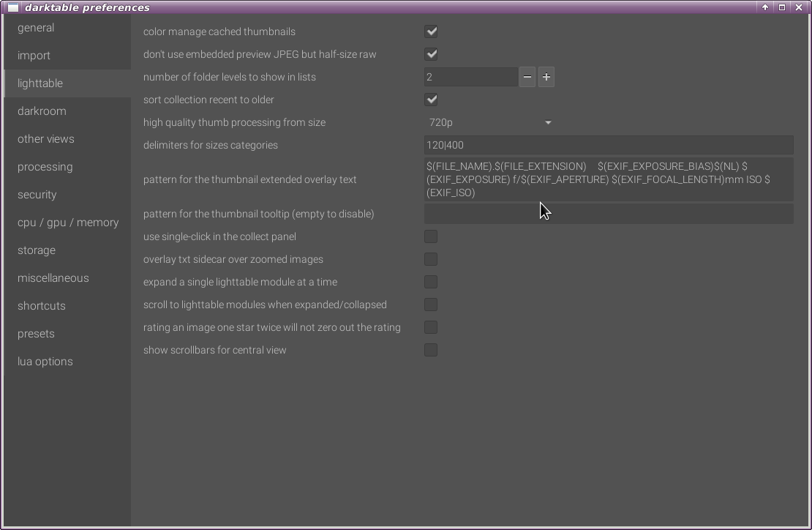The image size is (812, 530).
Task: Click the delimiters for sizes categories field
Action: coord(609,145)
